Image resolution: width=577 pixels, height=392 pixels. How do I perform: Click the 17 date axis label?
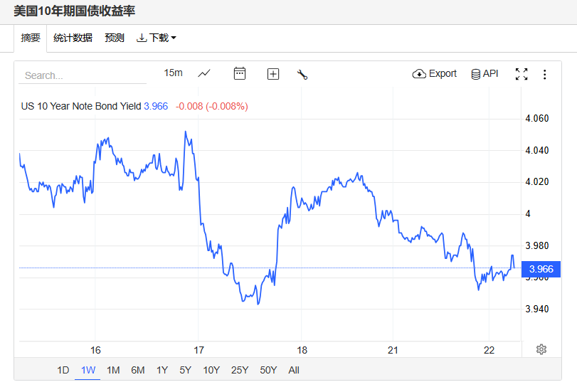pyautogui.click(x=198, y=350)
